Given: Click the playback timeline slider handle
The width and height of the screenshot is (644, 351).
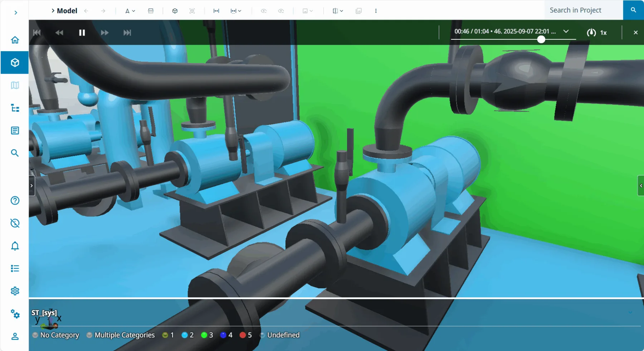Looking at the screenshot, I should pyautogui.click(x=541, y=39).
